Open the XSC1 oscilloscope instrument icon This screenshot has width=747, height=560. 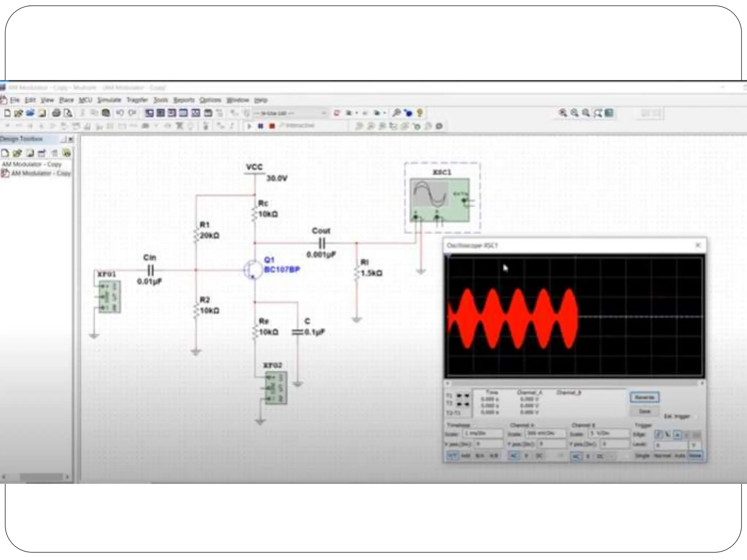(x=440, y=200)
